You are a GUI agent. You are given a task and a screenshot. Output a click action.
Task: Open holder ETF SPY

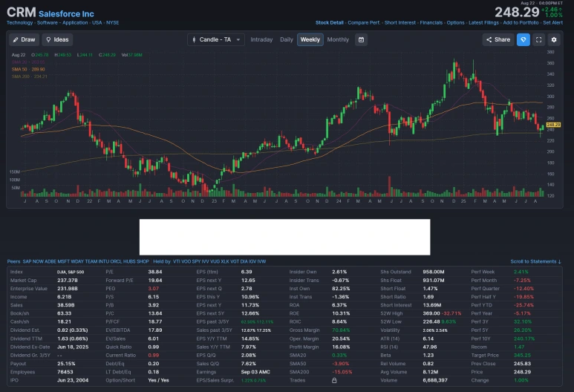[196, 261]
